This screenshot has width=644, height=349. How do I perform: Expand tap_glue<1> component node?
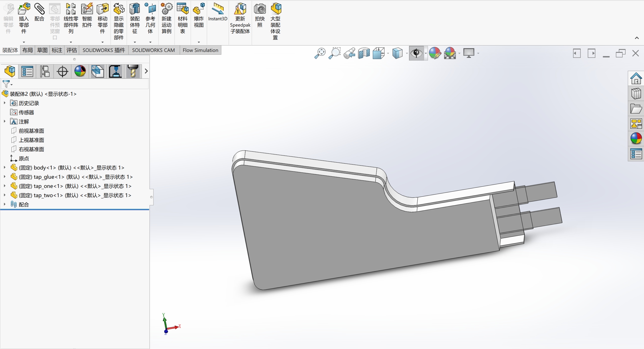[x=5, y=177]
